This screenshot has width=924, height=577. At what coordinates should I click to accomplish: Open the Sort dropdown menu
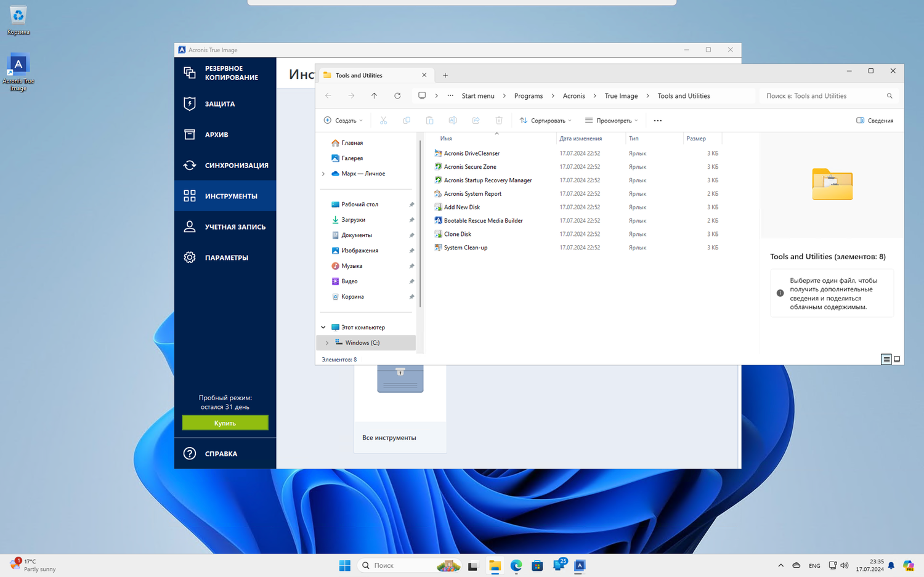pyautogui.click(x=545, y=121)
